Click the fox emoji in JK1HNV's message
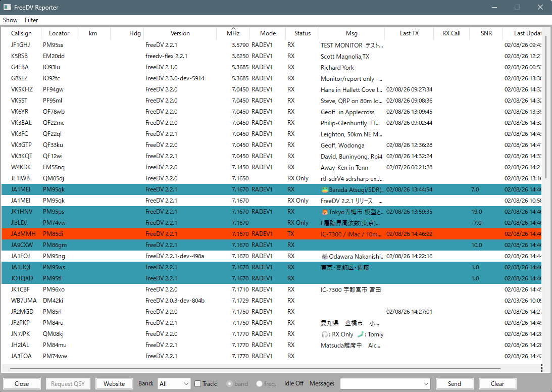The width and height of the screenshot is (552, 392). click(x=325, y=212)
